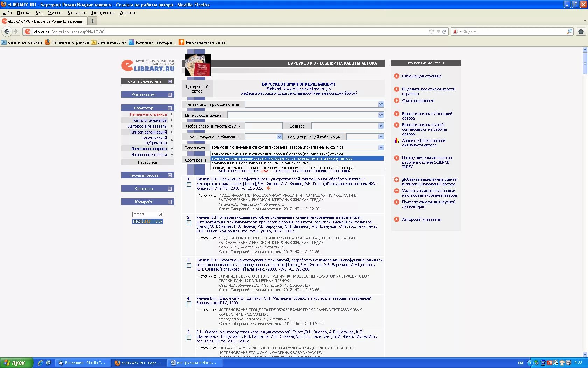Expand the Организация panel

pos(170,95)
